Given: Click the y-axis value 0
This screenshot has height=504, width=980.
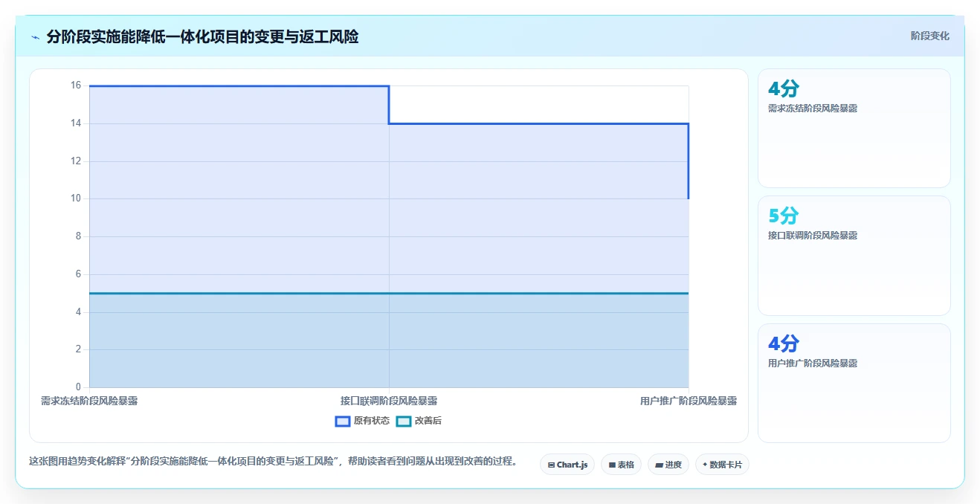Looking at the screenshot, I should tap(78, 387).
